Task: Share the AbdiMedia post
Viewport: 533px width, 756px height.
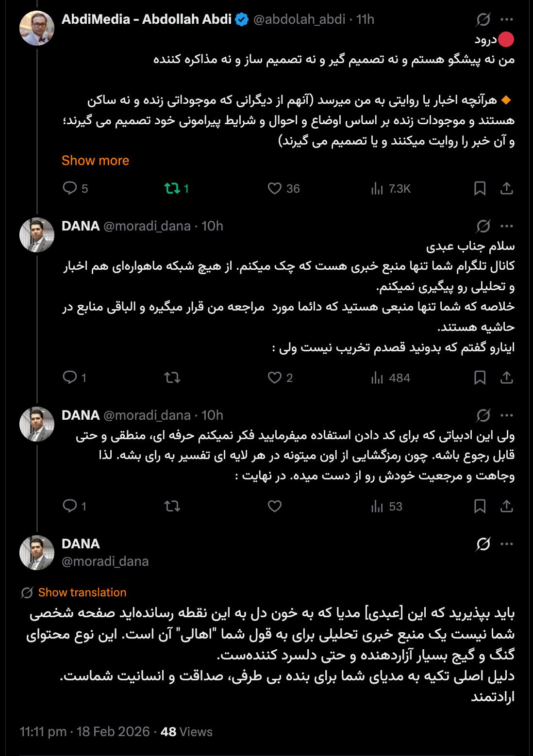Action: click(x=506, y=188)
